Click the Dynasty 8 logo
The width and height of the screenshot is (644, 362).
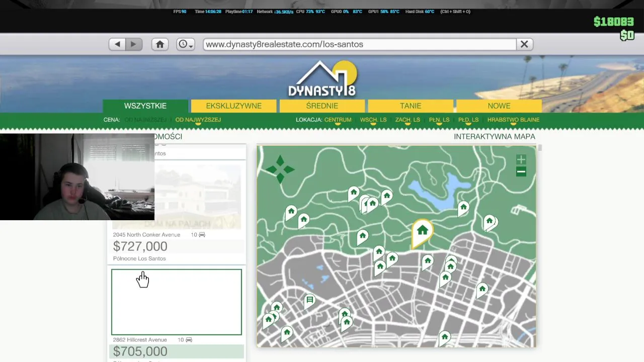(323, 78)
